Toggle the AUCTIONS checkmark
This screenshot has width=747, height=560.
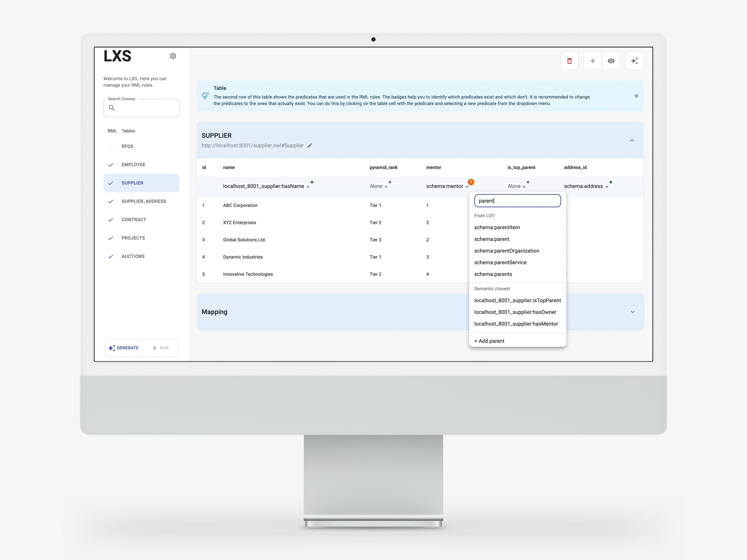111,256
